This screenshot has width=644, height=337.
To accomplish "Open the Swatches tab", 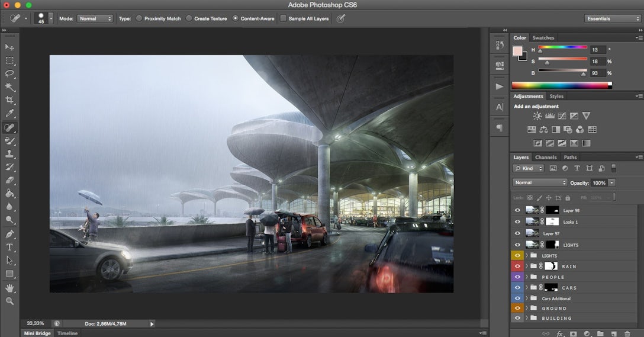I will [x=543, y=38].
